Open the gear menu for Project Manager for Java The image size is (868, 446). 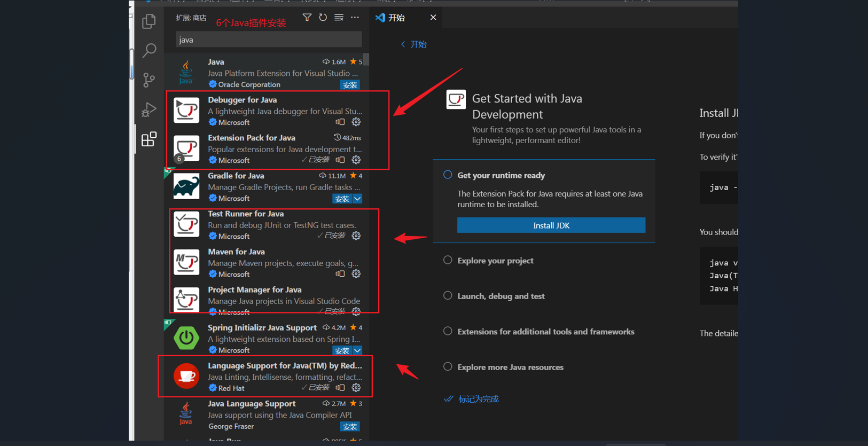(356, 311)
